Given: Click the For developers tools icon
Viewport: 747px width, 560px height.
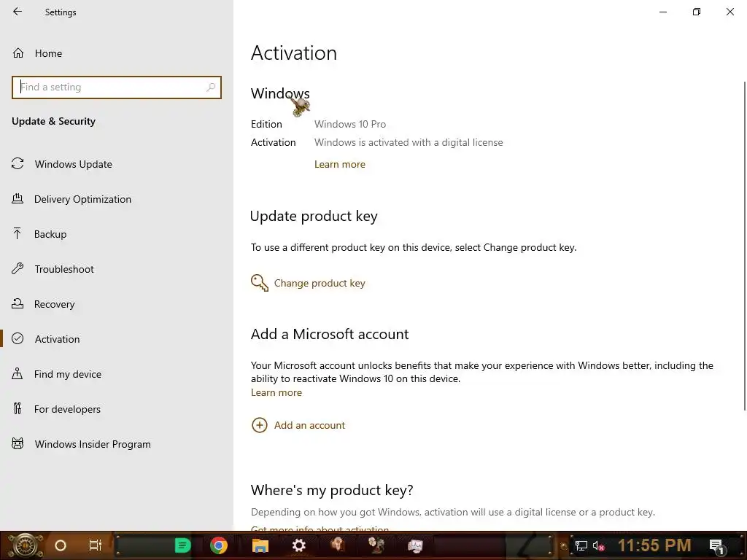Looking at the screenshot, I should click(x=18, y=408).
